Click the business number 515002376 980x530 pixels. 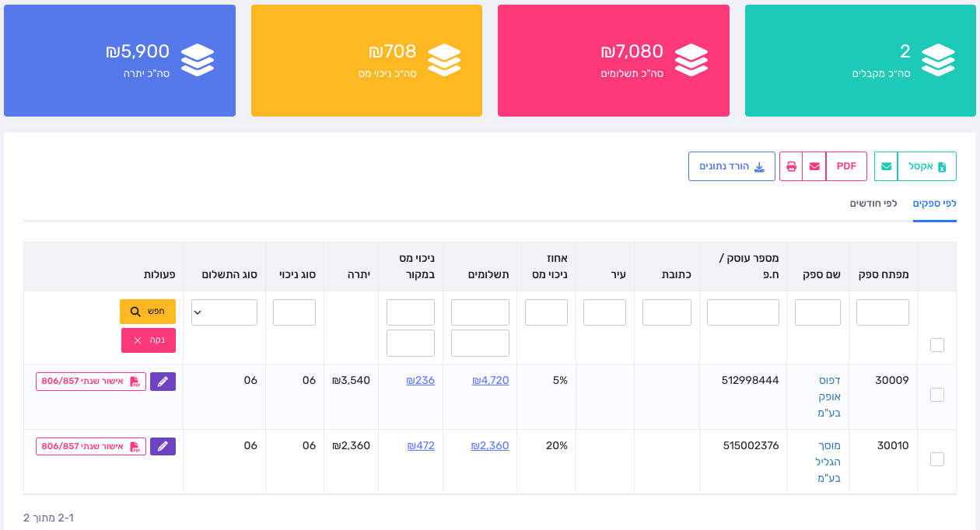pos(751,446)
